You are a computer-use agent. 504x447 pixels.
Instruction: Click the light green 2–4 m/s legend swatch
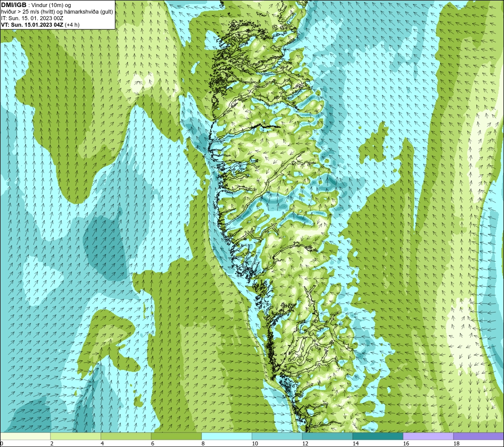pos(76,436)
